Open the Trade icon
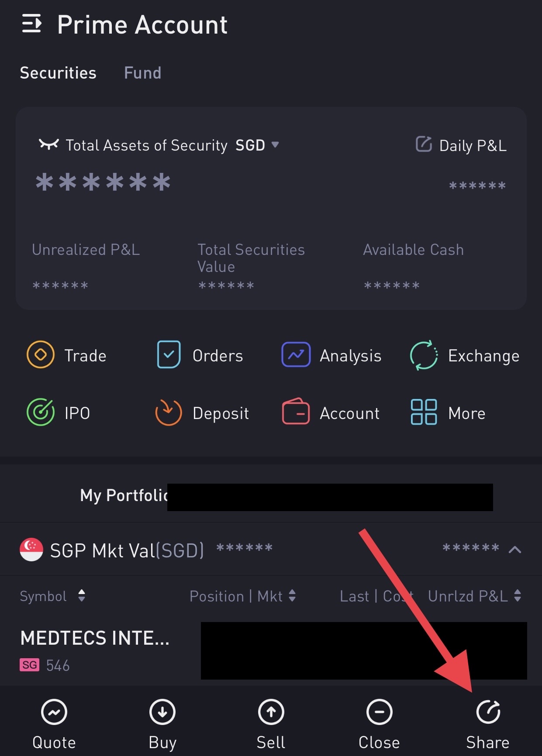The height and width of the screenshot is (756, 542). (41, 355)
